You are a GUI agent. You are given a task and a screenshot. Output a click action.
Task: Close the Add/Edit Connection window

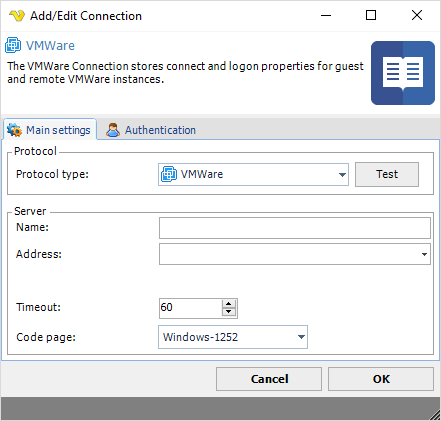417,15
